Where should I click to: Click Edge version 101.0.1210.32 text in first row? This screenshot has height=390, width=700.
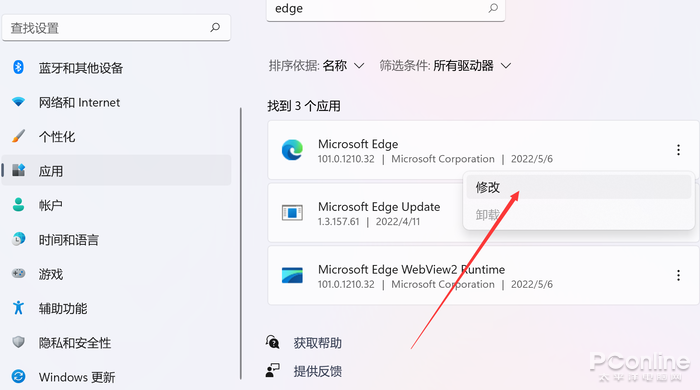coord(346,159)
